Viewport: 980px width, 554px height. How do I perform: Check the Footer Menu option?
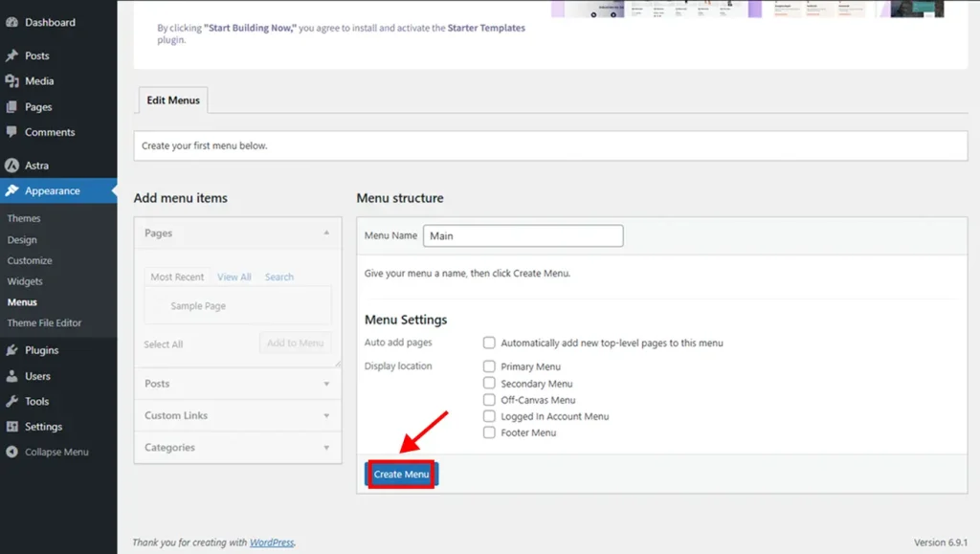[x=488, y=432]
